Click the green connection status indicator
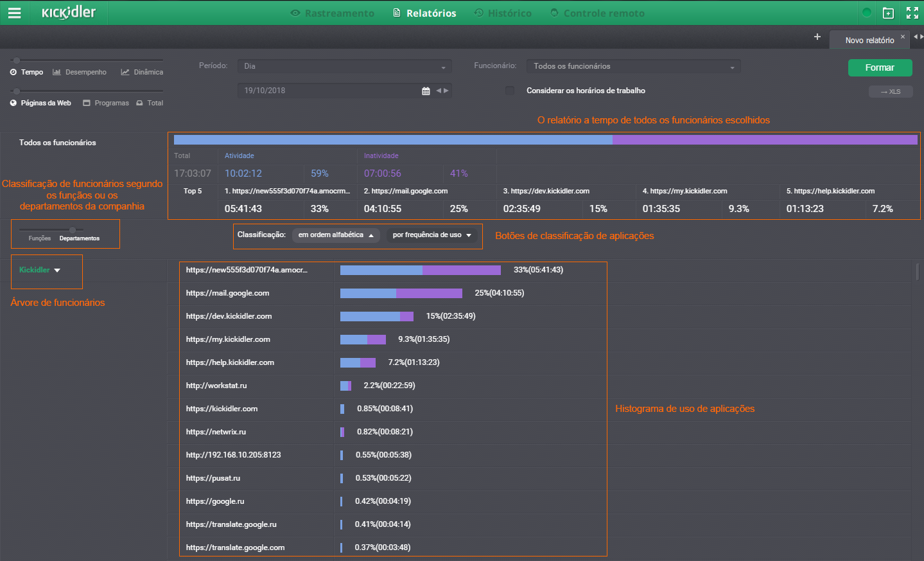This screenshot has width=924, height=561. click(867, 12)
